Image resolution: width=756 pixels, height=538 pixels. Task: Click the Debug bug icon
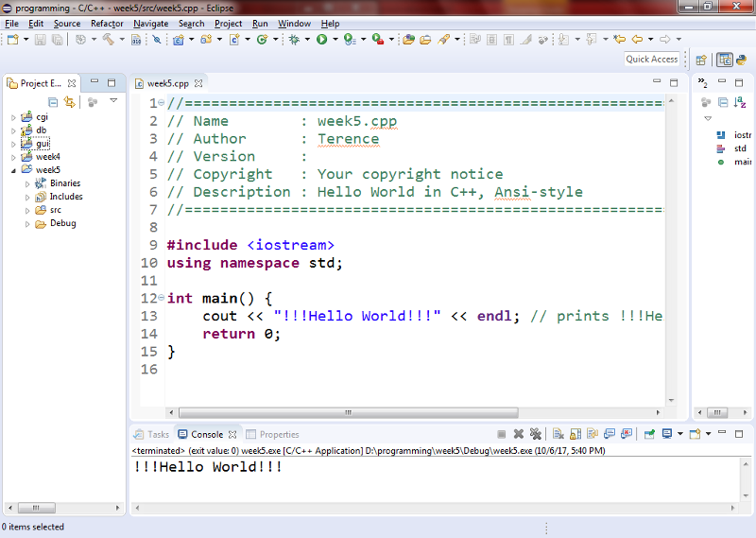pyautogui.click(x=295, y=40)
